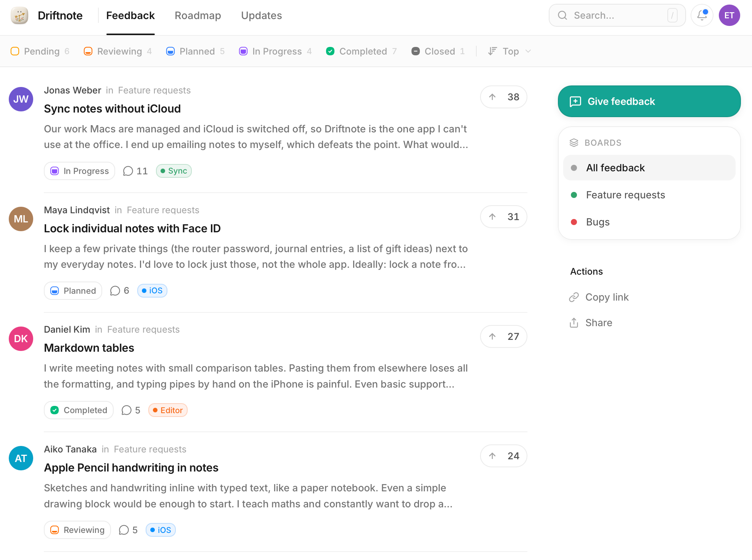The height and width of the screenshot is (560, 752).
Task: Click comment bubble icon showing 11 comments
Action: (x=128, y=171)
